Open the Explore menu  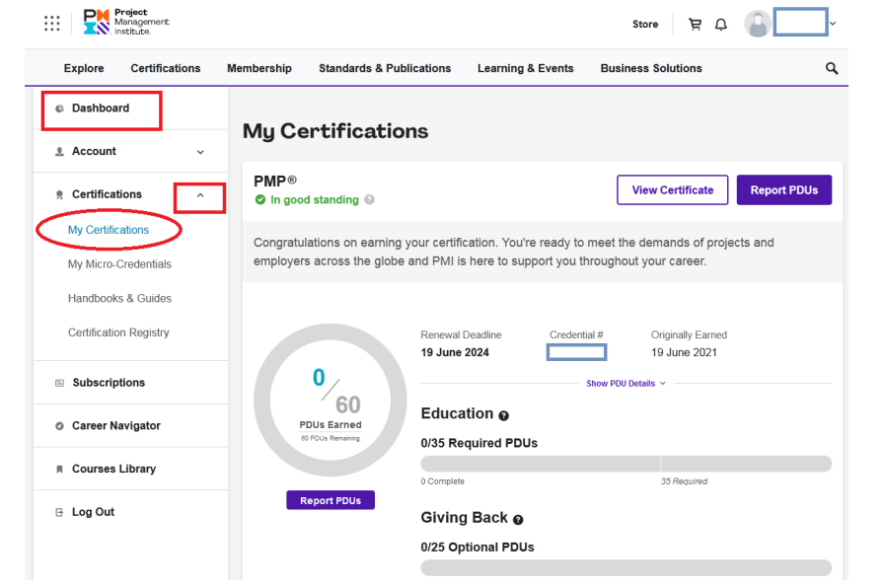tap(84, 68)
